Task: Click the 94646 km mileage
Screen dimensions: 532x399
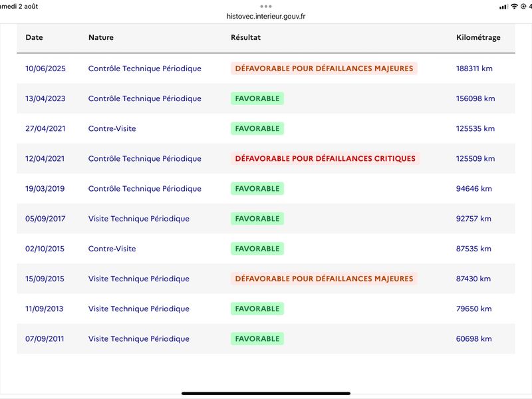Action: click(x=474, y=189)
